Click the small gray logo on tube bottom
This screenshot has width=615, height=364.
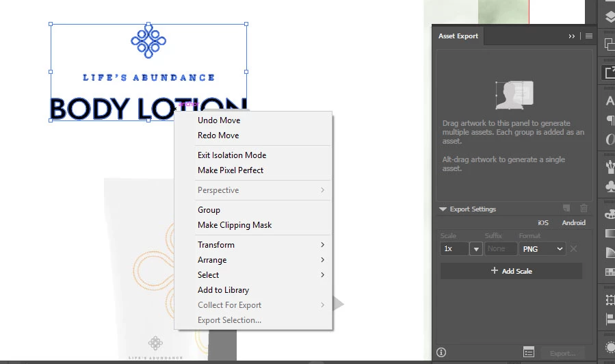155,343
